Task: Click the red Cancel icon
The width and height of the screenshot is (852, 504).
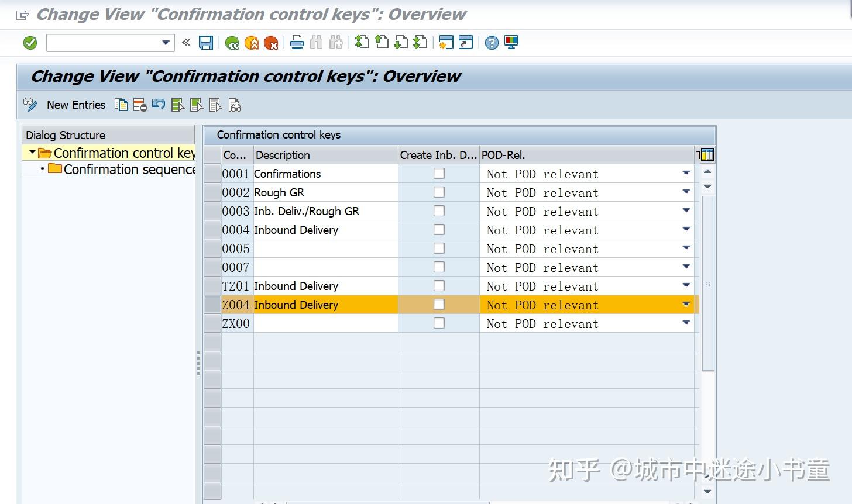Action: [270, 42]
